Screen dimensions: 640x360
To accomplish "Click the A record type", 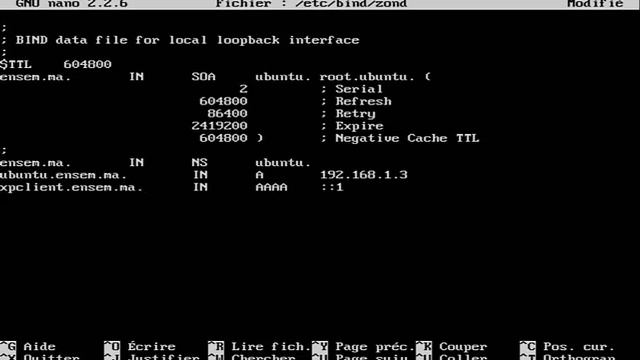I will (x=260, y=175).
